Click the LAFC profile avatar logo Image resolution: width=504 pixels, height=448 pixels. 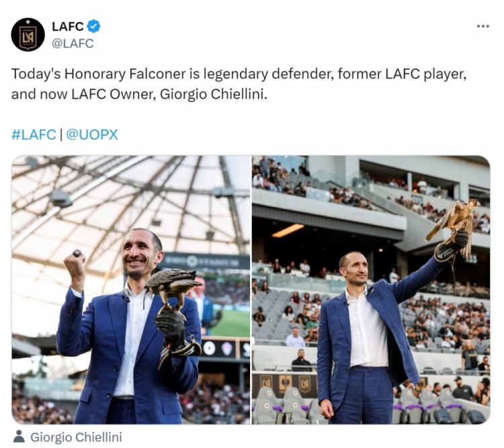[28, 34]
